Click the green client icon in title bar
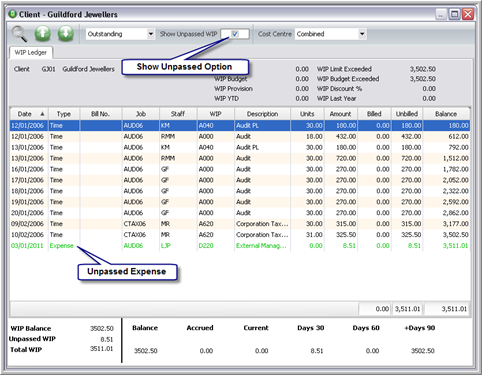 click(13, 14)
